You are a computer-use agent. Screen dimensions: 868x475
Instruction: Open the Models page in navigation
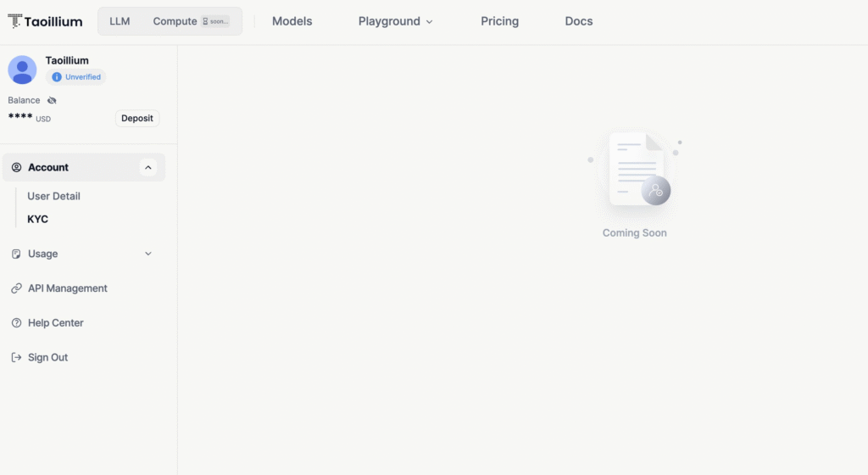coord(292,21)
